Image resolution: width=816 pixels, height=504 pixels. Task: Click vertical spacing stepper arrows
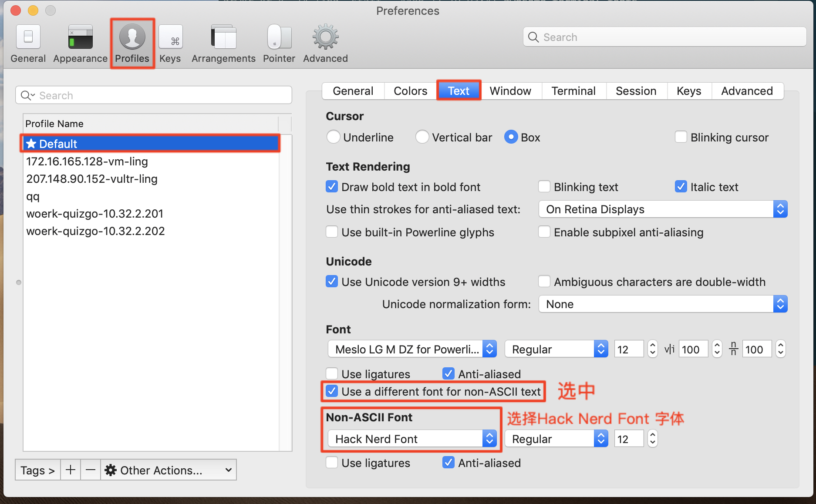click(x=781, y=349)
